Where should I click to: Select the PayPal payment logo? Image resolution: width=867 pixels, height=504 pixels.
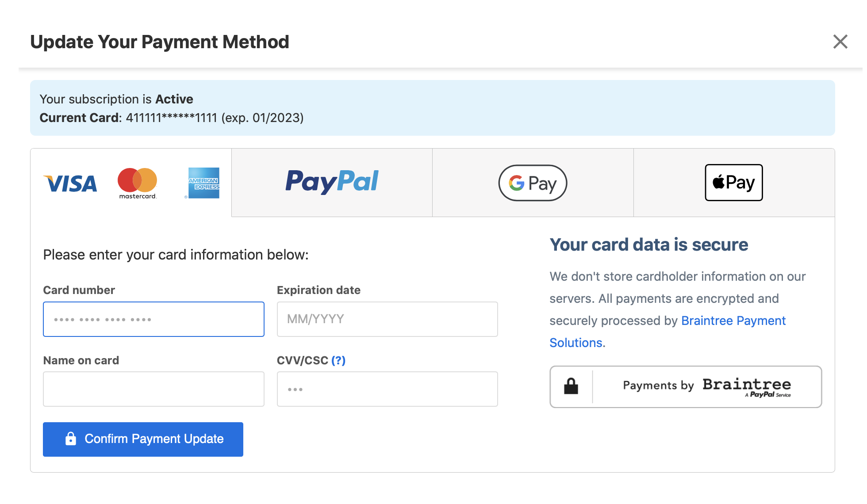(331, 182)
